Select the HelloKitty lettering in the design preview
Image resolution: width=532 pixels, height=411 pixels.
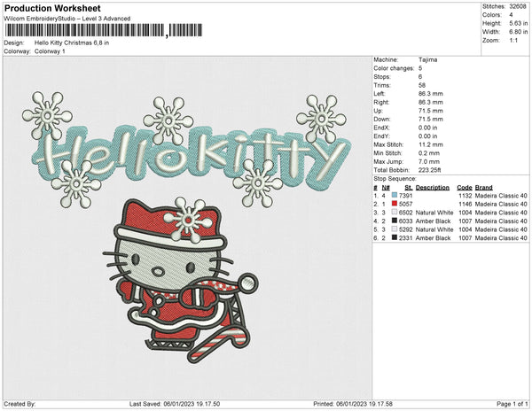[x=192, y=158]
